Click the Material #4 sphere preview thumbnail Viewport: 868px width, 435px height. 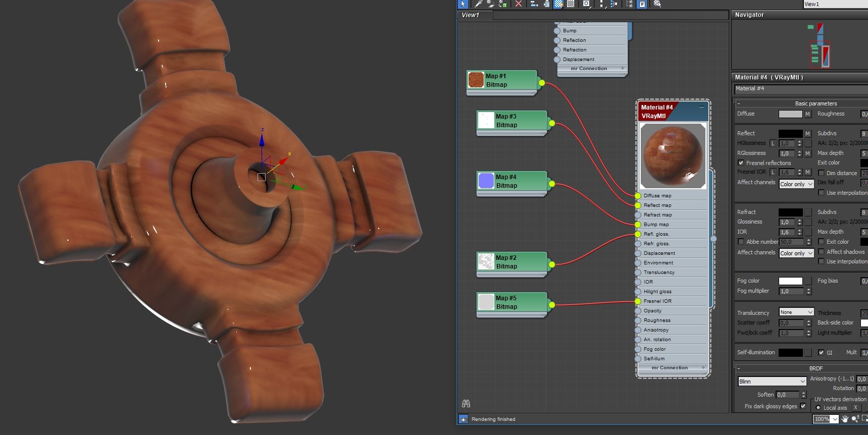coord(673,156)
